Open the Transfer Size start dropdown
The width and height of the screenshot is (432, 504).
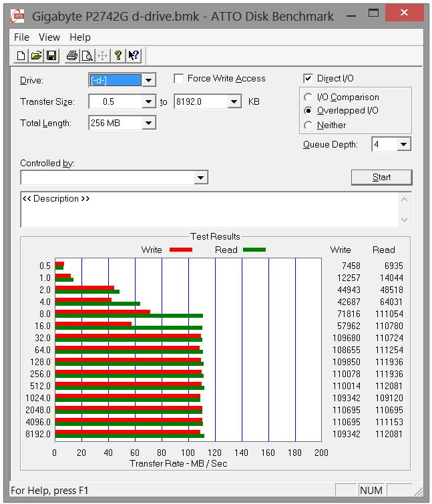coord(148,101)
